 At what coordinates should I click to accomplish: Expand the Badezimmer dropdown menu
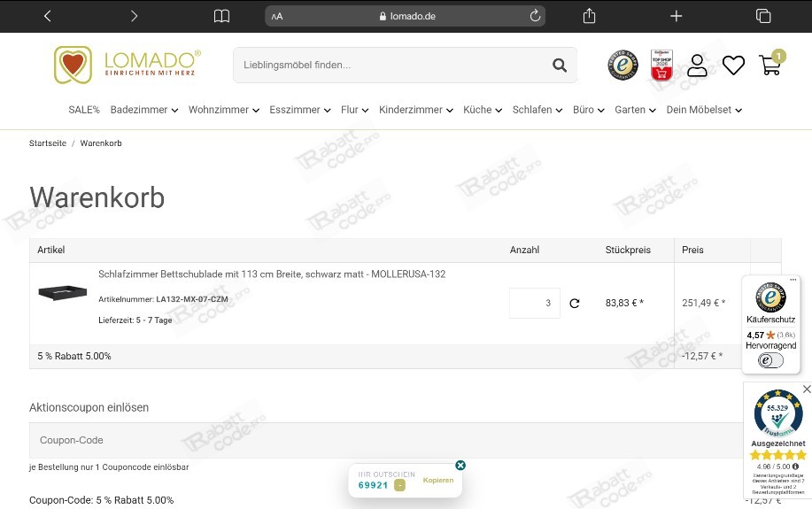pos(144,110)
